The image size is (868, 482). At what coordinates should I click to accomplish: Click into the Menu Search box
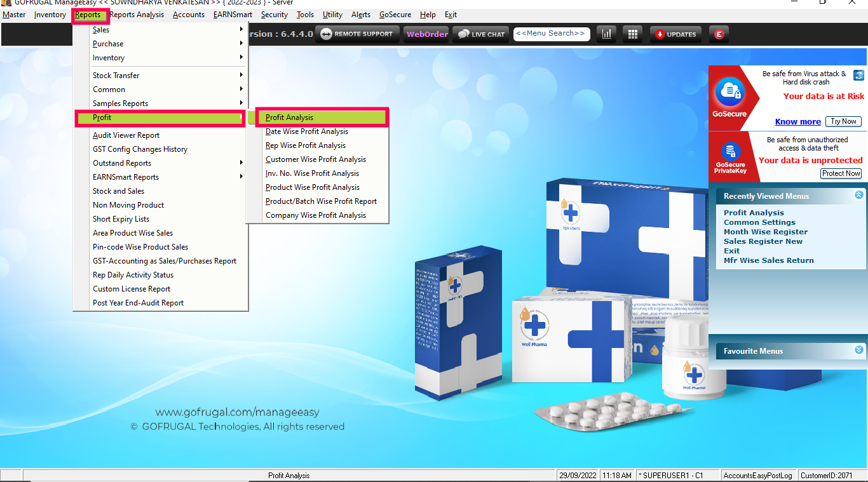click(x=552, y=34)
